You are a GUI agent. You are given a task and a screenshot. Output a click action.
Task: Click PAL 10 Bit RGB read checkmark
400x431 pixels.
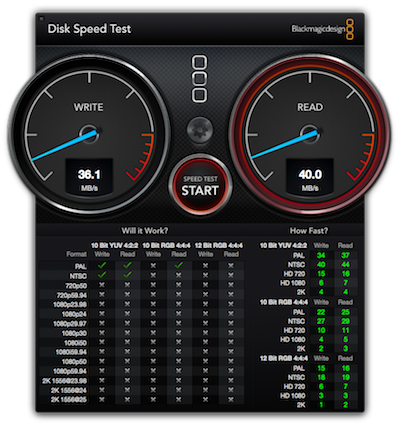[x=179, y=265]
